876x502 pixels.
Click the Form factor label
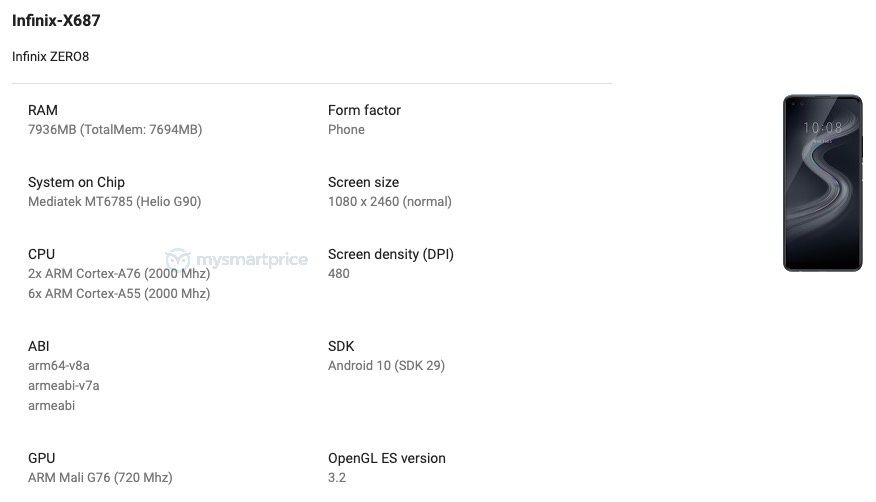point(364,110)
